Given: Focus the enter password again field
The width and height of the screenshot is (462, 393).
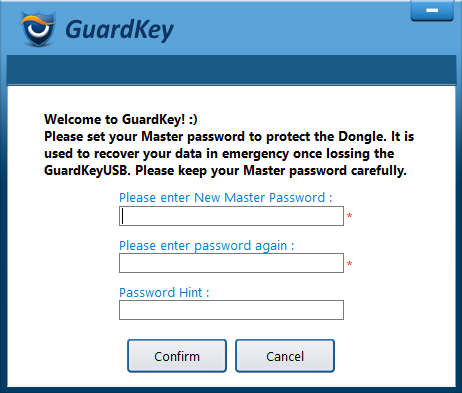Looking at the screenshot, I should (x=231, y=263).
